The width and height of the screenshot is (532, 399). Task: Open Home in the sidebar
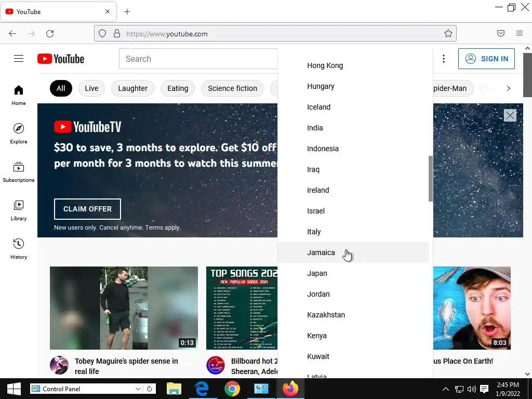pos(19,96)
